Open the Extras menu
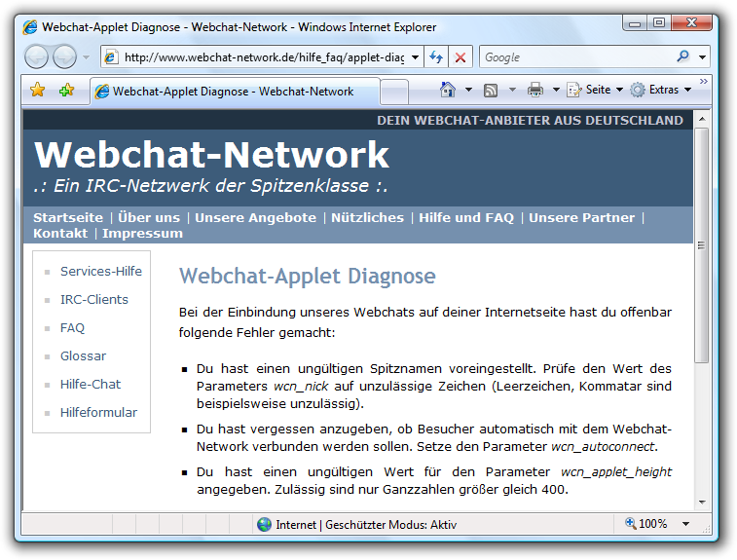 [660, 90]
